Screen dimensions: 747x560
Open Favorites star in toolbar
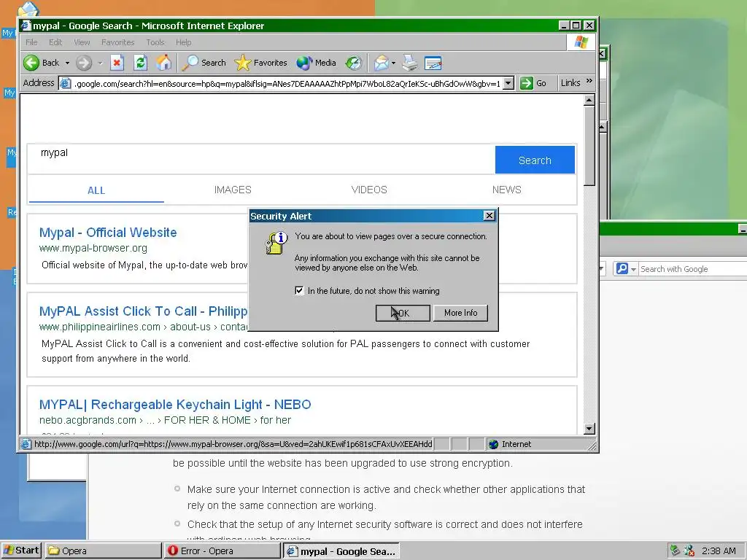[x=260, y=63]
